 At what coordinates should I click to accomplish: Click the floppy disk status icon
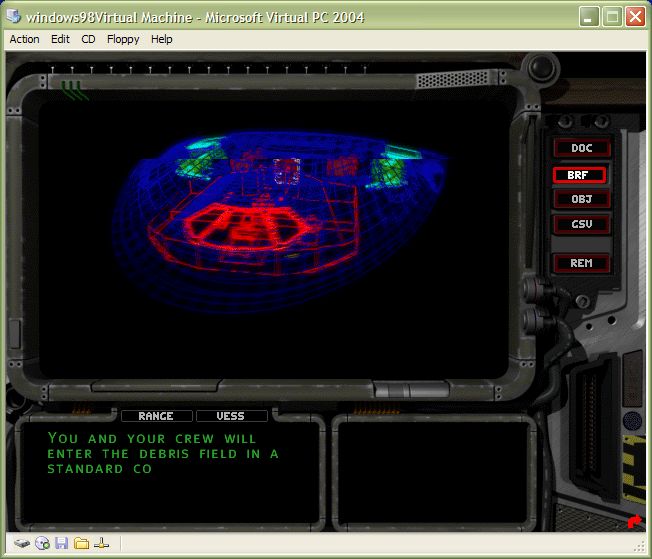(x=62, y=543)
